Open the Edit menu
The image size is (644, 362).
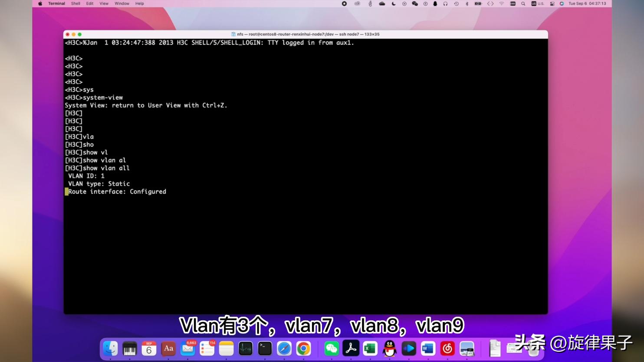pyautogui.click(x=90, y=3)
